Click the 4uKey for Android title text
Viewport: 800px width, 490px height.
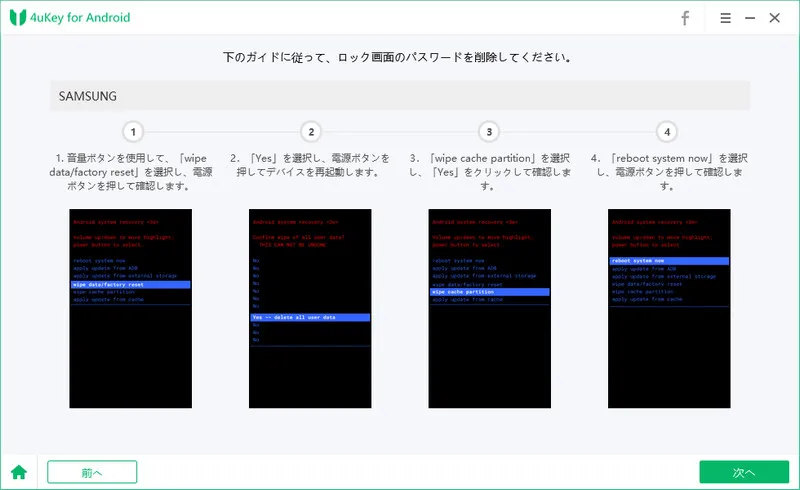(80, 18)
